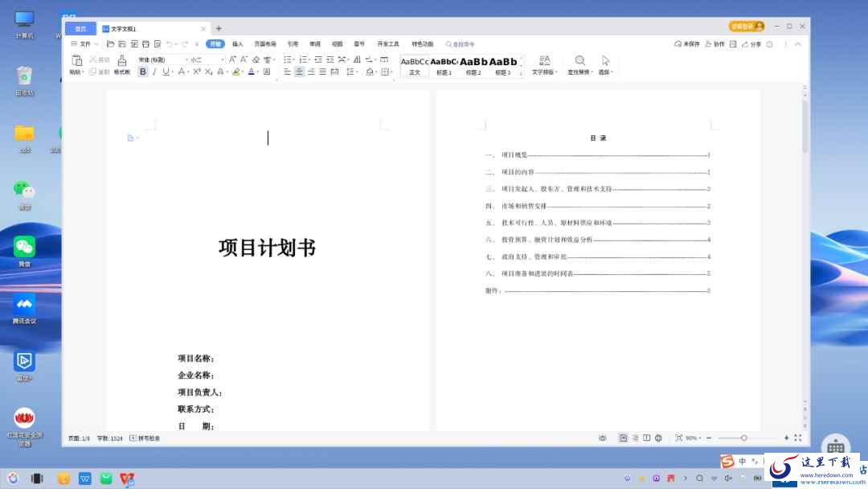Click the 拼写检查 status bar item

145,438
